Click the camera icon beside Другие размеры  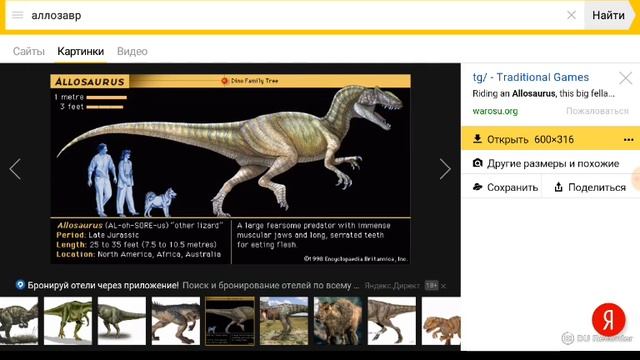coord(477,163)
